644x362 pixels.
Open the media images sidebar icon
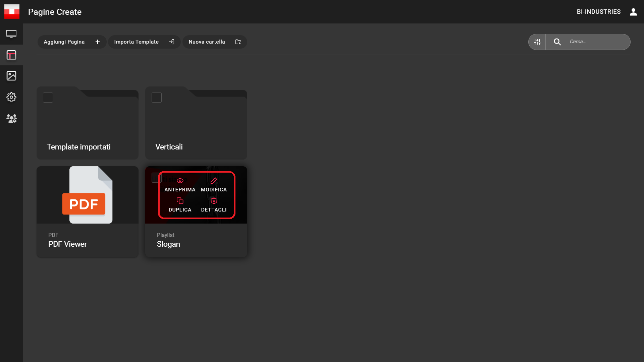tap(11, 76)
